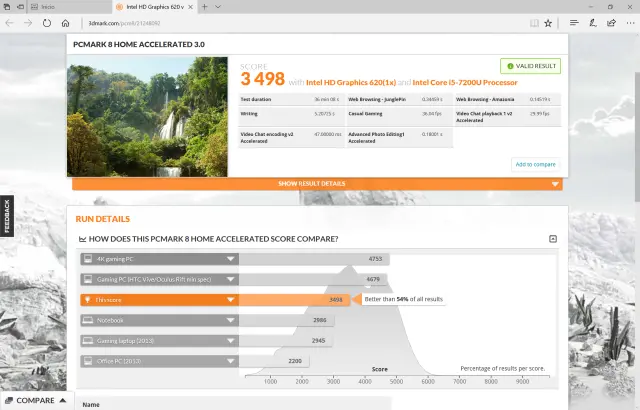Click the Add to compare button
The height and width of the screenshot is (410, 640).
coord(535,164)
